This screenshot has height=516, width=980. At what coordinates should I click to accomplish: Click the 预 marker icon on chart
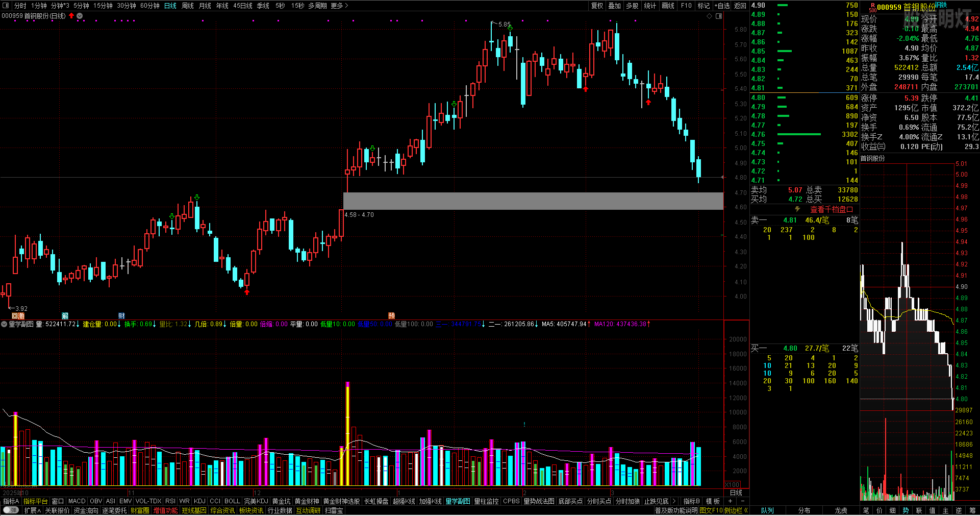391,316
